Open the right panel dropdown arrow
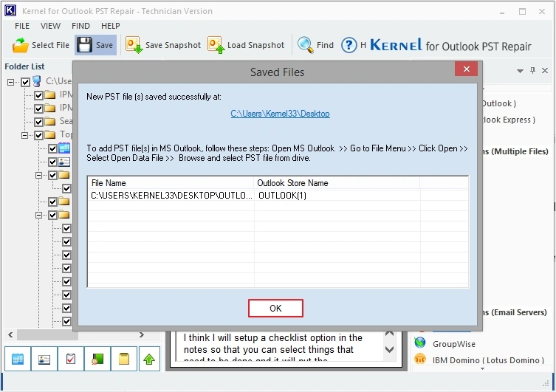 (520, 71)
